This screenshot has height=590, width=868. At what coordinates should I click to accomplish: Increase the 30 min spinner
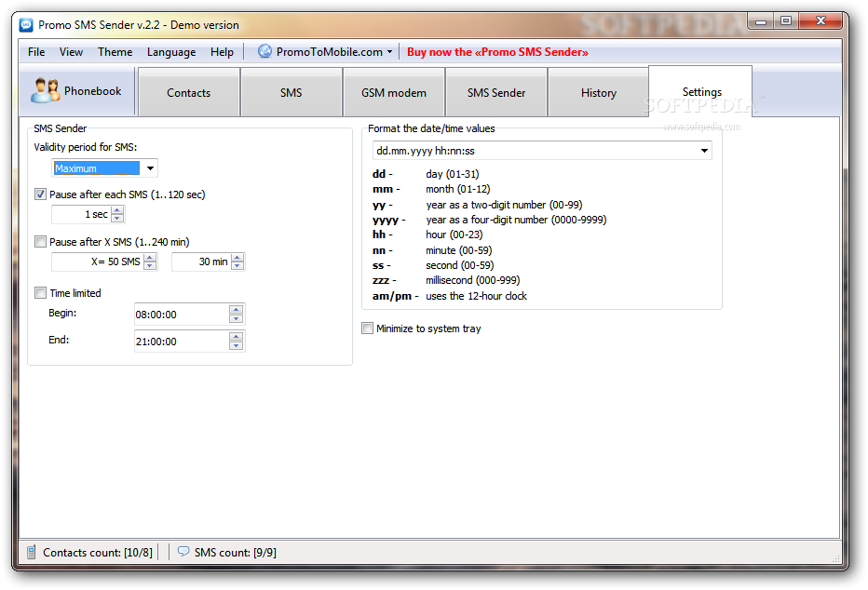click(237, 258)
